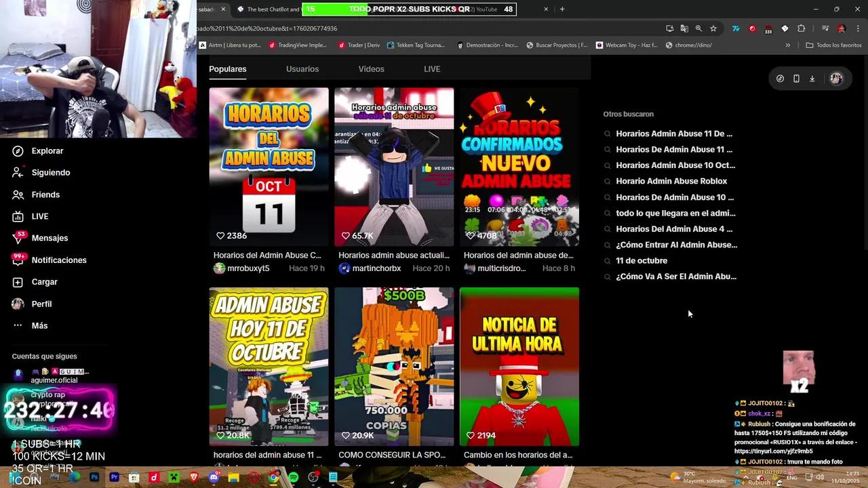Open Airtm bookmark

[x=230, y=45]
